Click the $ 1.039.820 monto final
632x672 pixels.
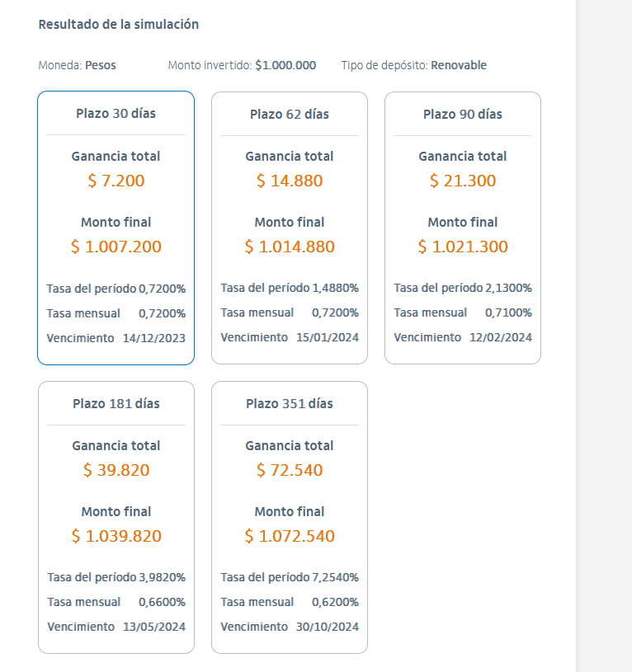pyautogui.click(x=116, y=536)
